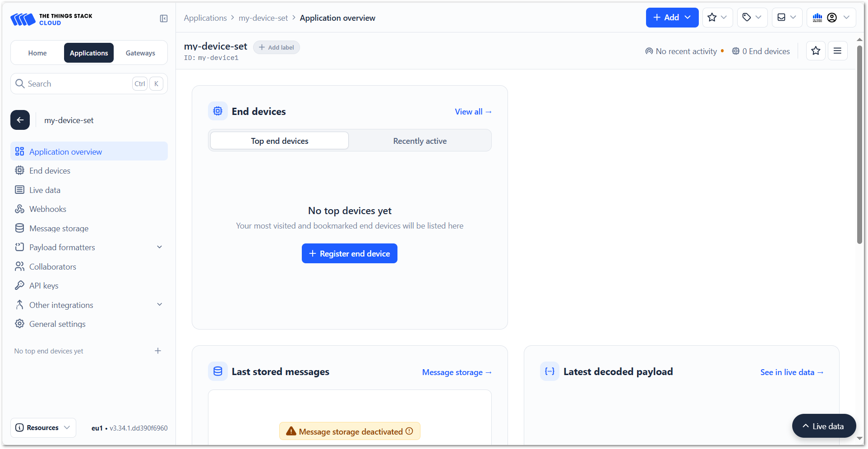Click the plus icon next to No top end devices yet
The height and width of the screenshot is (449, 868).
click(158, 351)
